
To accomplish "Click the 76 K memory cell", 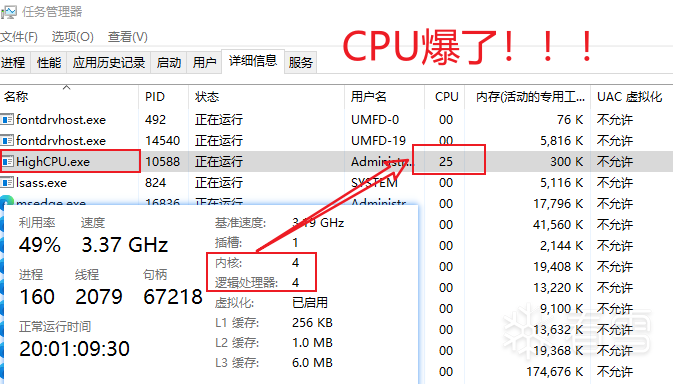I will [x=570, y=119].
